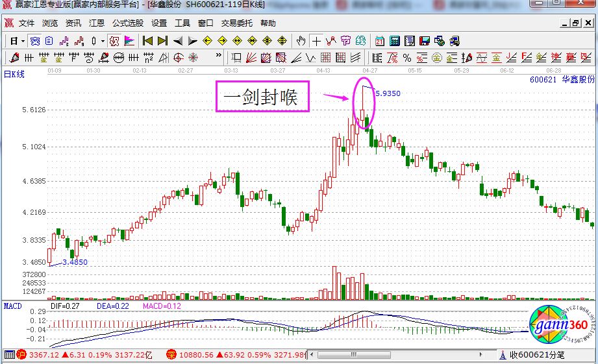Viewport: 598px width, 364px height.
Task: Open dropdown arrow beside the candlestick icon
Action: [103, 41]
